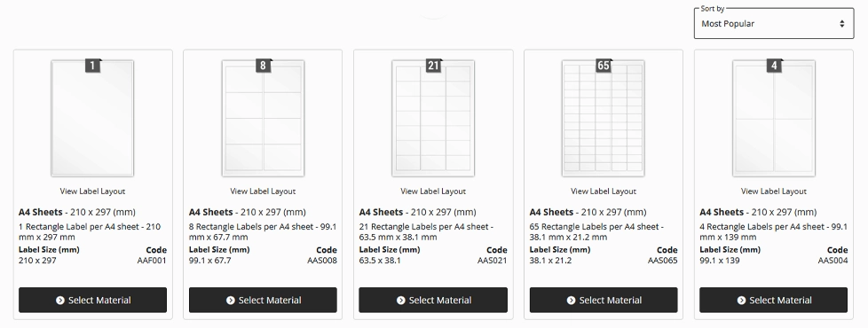The width and height of the screenshot is (868, 328).
Task: Click arrow icon in AAS065 Select Material button
Action: (x=571, y=301)
